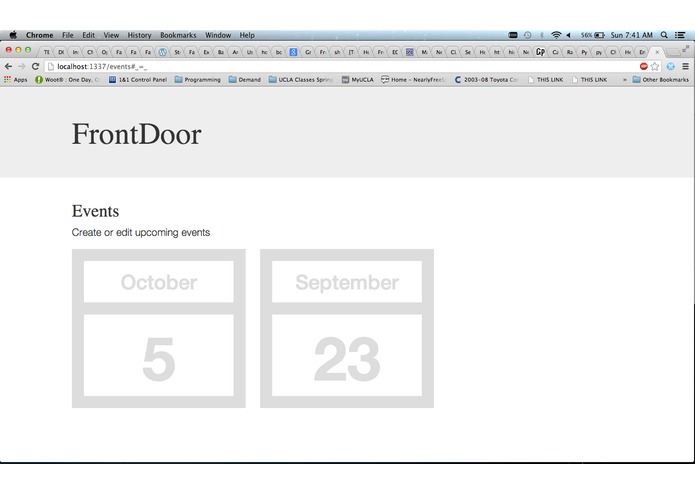
Task: Click the Events heading
Action: coord(95,211)
